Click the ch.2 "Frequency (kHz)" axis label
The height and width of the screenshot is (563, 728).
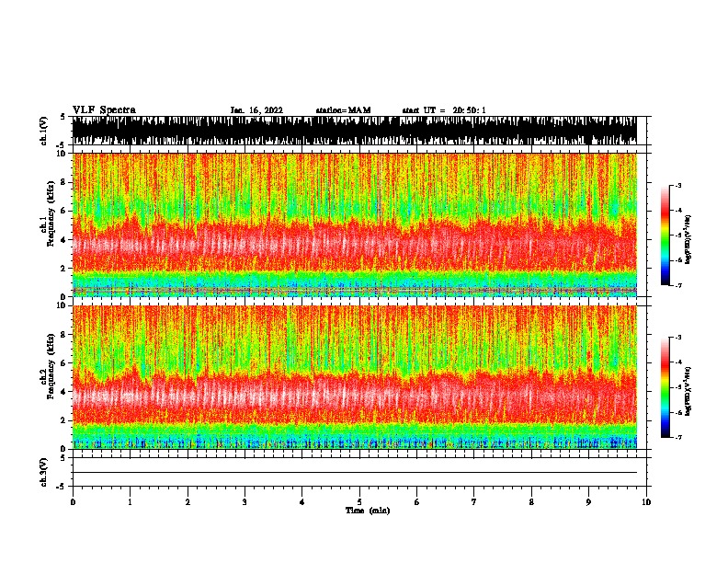click(51, 366)
